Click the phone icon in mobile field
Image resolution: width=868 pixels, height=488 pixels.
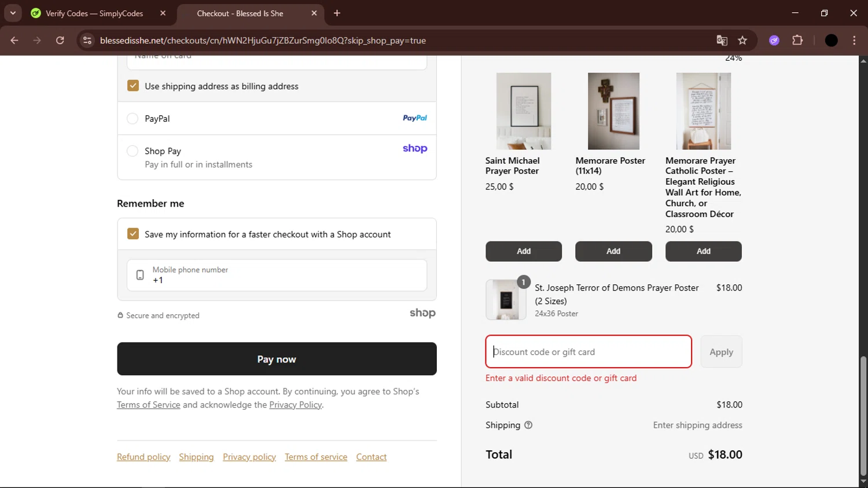pyautogui.click(x=140, y=275)
